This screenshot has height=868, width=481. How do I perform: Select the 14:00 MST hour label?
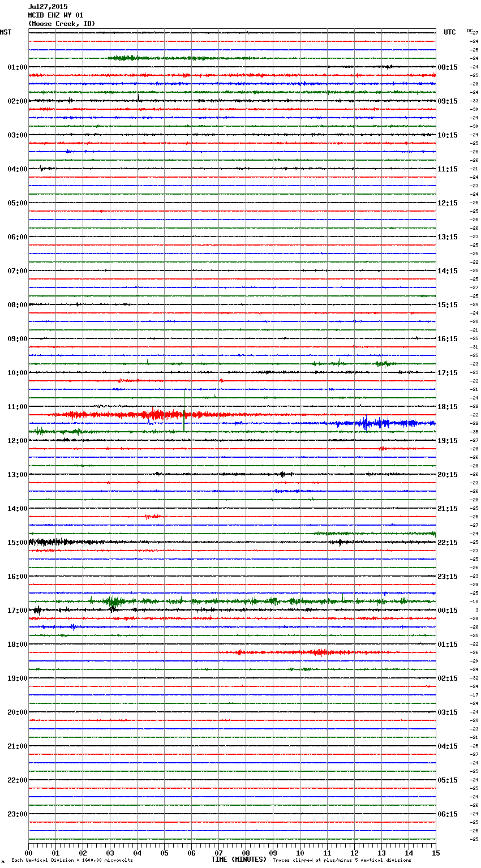tap(18, 509)
